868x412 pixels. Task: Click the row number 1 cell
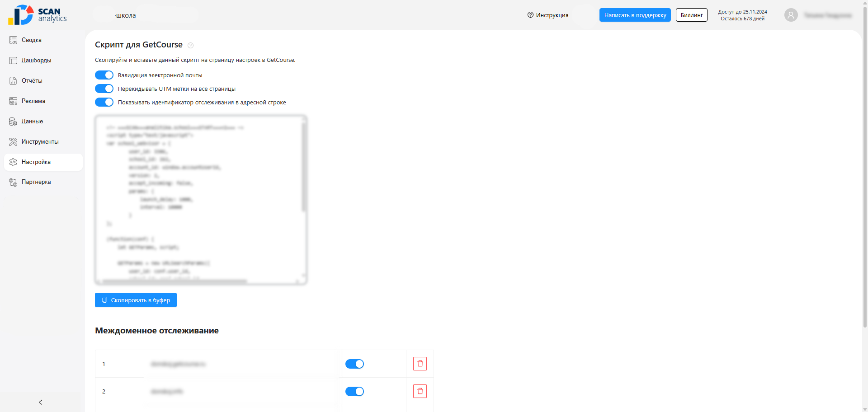click(x=119, y=364)
